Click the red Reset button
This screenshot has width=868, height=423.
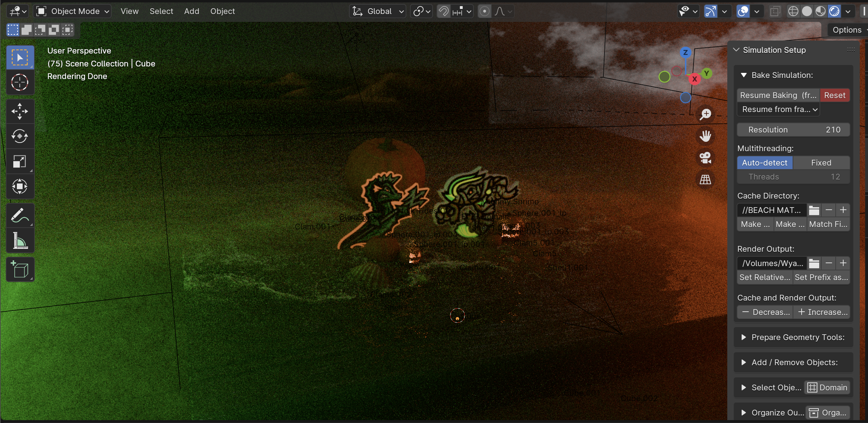[x=835, y=95]
